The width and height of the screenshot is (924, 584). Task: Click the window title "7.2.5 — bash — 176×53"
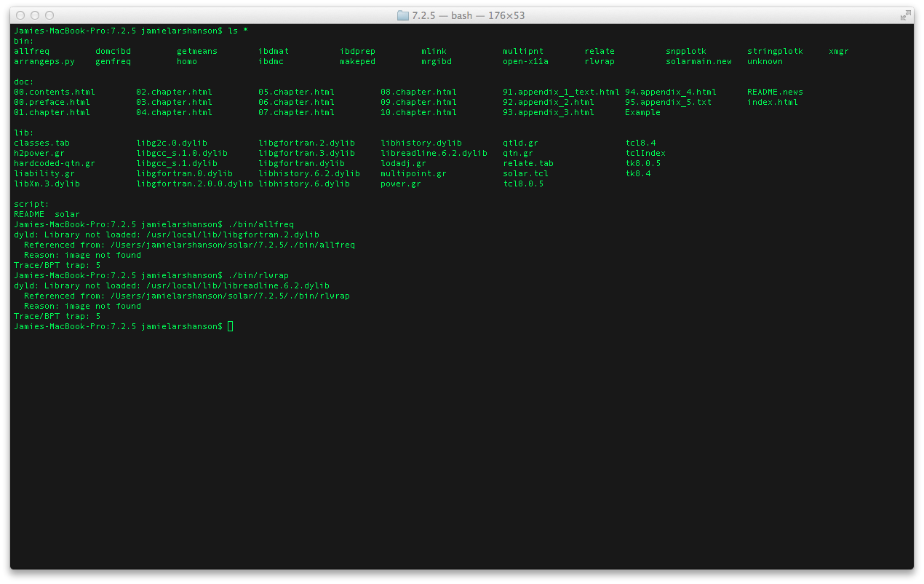click(x=469, y=15)
